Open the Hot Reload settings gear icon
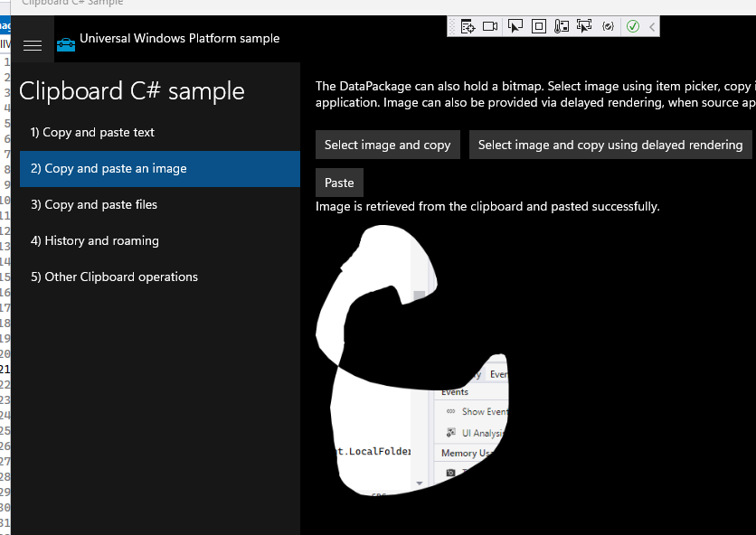 click(x=608, y=26)
